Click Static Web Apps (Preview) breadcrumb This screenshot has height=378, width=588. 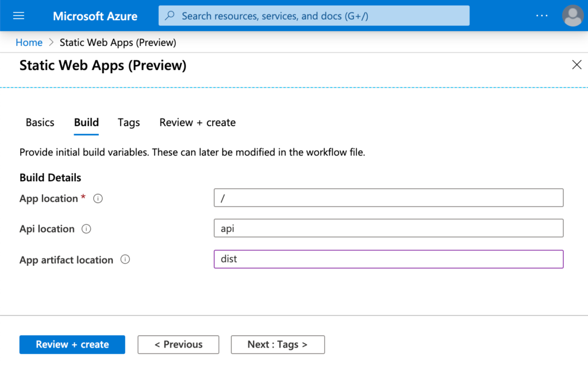tap(118, 43)
